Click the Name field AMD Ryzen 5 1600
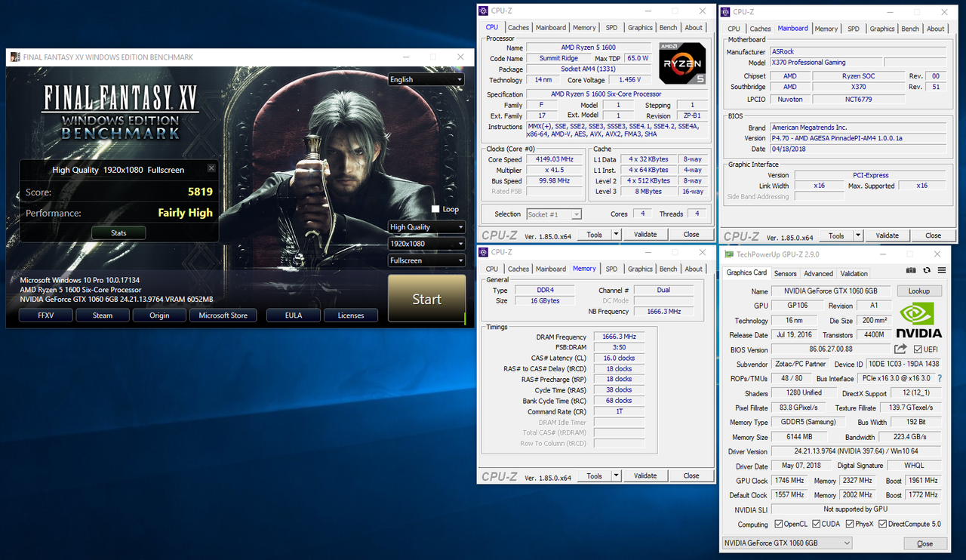 (x=588, y=48)
